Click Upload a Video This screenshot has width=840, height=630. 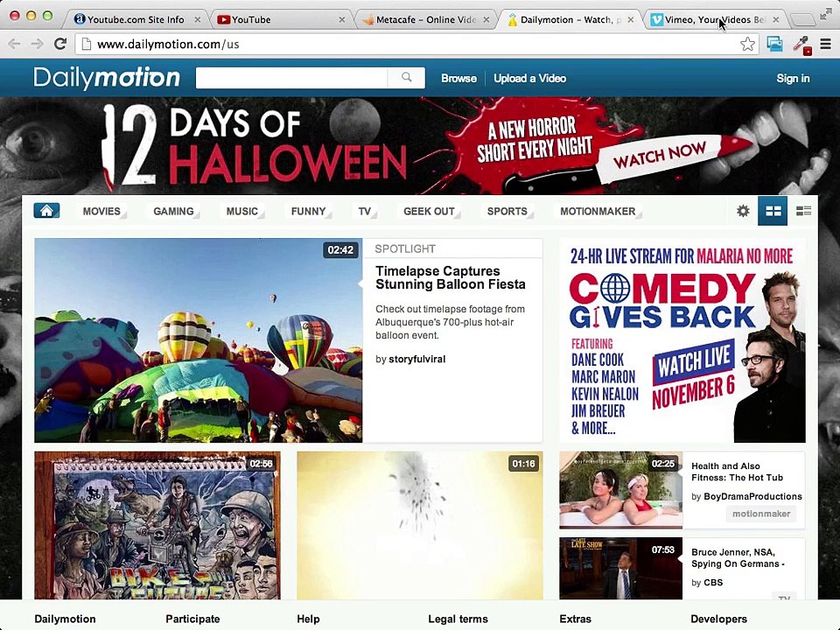pos(530,78)
